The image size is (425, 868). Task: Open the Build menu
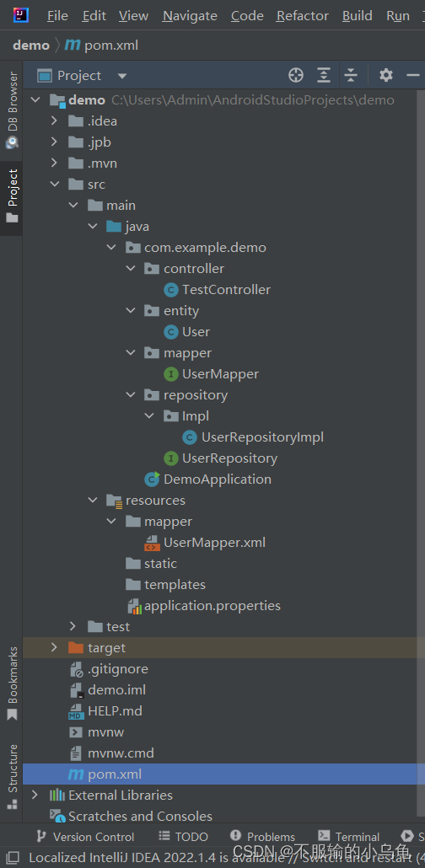point(358,15)
